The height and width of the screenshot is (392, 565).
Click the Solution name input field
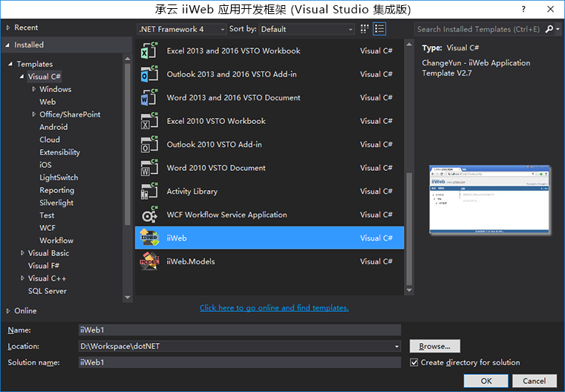(x=240, y=362)
